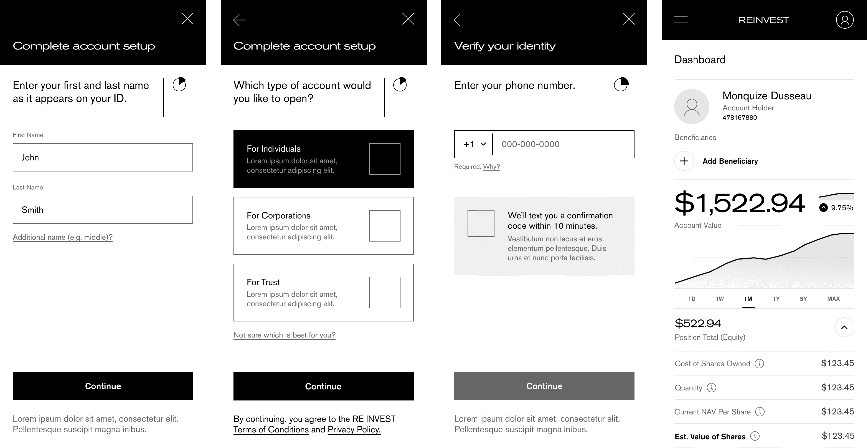
Task: Select the For Corporations checkbox
Action: (x=385, y=226)
